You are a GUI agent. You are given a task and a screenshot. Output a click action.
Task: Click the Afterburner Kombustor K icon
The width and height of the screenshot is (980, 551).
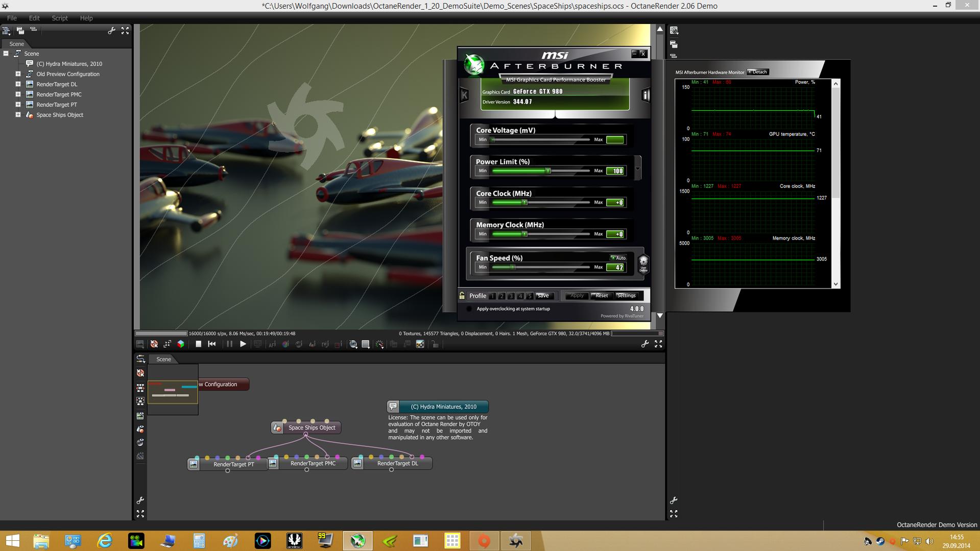pos(464,95)
